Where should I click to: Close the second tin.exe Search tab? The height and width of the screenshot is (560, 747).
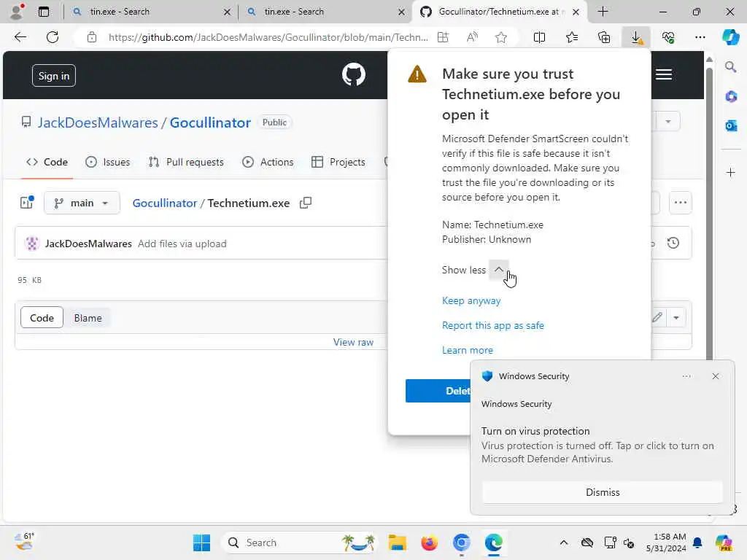point(402,12)
